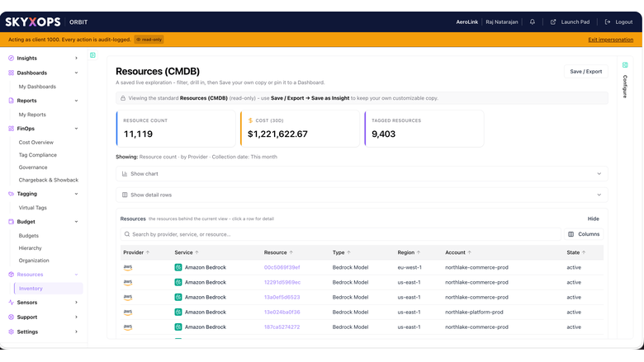Collapse the Dashboards section chevron

click(x=77, y=73)
